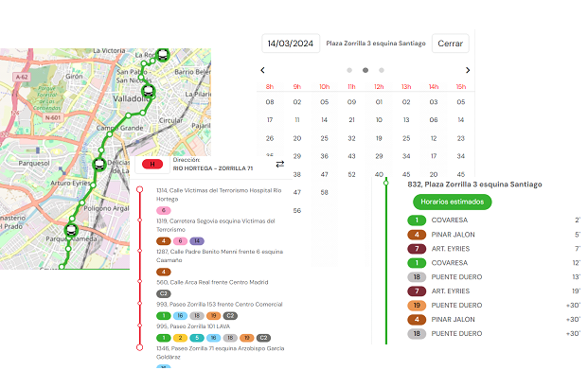Screen dimensions: 588x370
Task: Open stop 1314, Calle Víctimas del Terrorismo
Action: (219, 195)
